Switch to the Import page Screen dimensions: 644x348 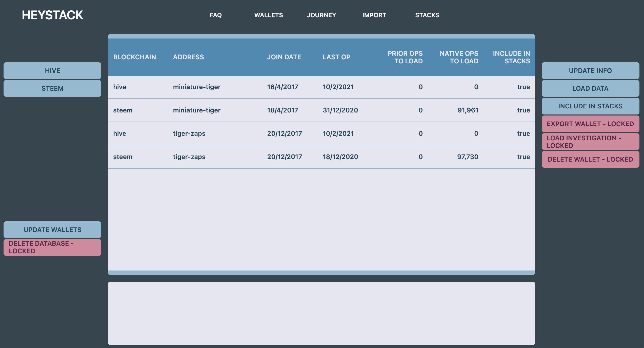pyautogui.click(x=374, y=15)
